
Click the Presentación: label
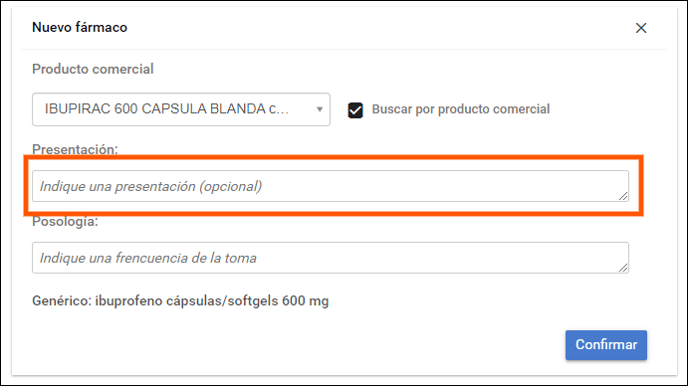coord(75,149)
